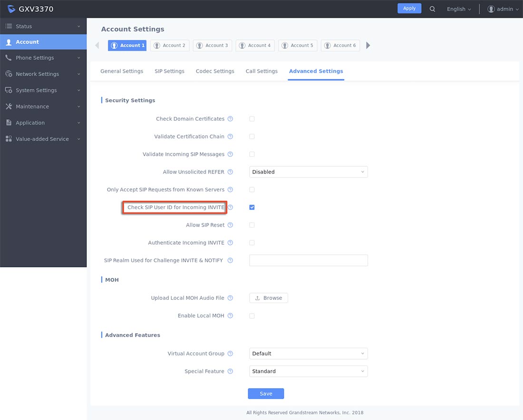Viewport: 523px width, 420px height.
Task: Show help for Upload Local MOH Audio File
Action: tap(230, 298)
